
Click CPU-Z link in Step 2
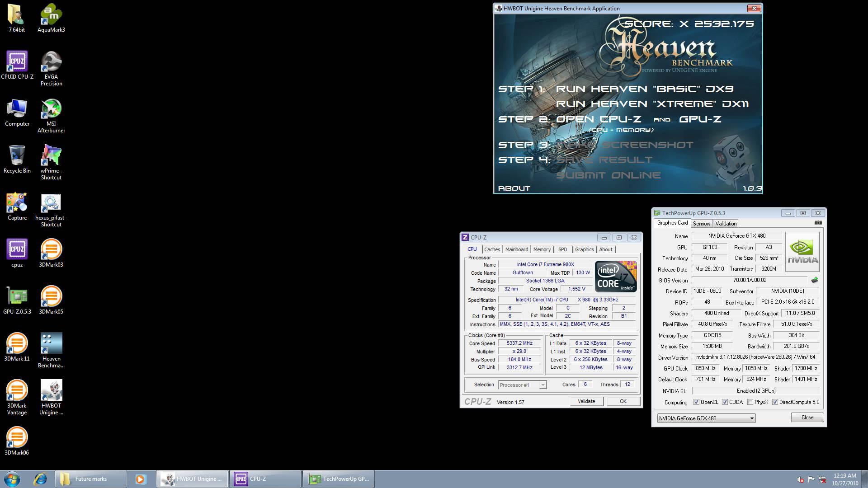coord(621,119)
